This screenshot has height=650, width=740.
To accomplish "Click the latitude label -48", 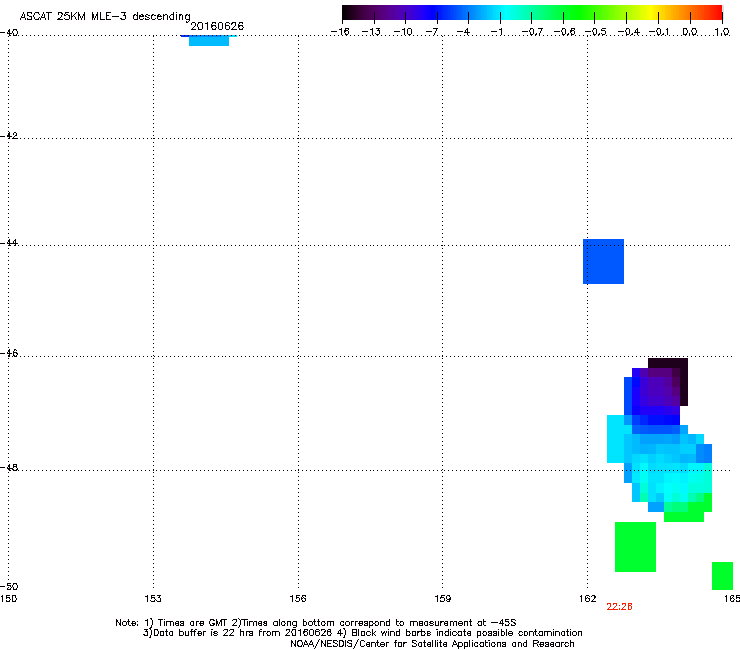I will pos(9,467).
